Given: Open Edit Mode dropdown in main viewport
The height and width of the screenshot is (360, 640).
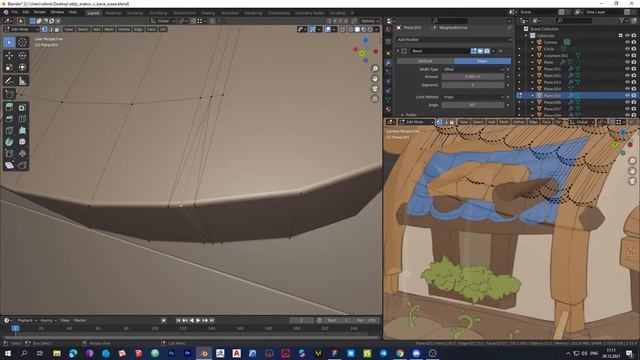Looking at the screenshot, I should click(21, 29).
